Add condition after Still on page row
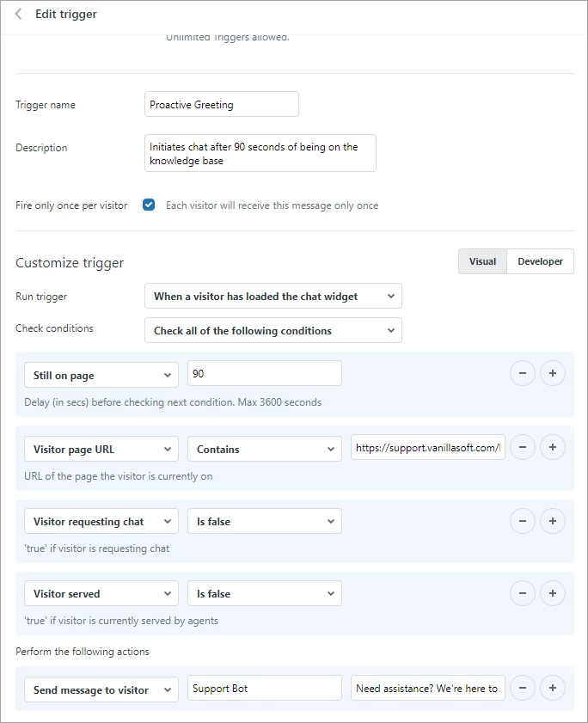Image resolution: width=588 pixels, height=723 pixels. point(552,373)
